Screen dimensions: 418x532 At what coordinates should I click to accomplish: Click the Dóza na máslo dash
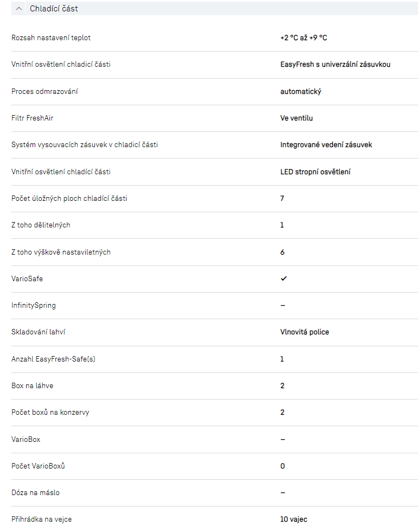coord(283,493)
